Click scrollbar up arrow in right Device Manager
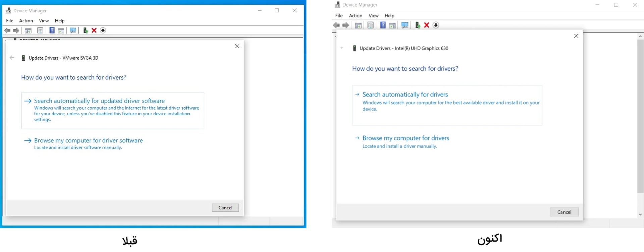The width and height of the screenshot is (644, 252). point(640,36)
